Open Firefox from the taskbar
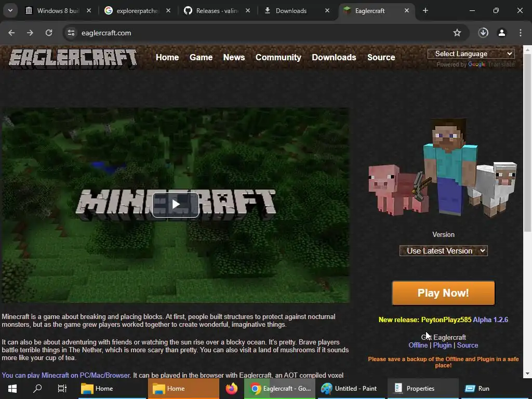The width and height of the screenshot is (532, 399). point(232,389)
